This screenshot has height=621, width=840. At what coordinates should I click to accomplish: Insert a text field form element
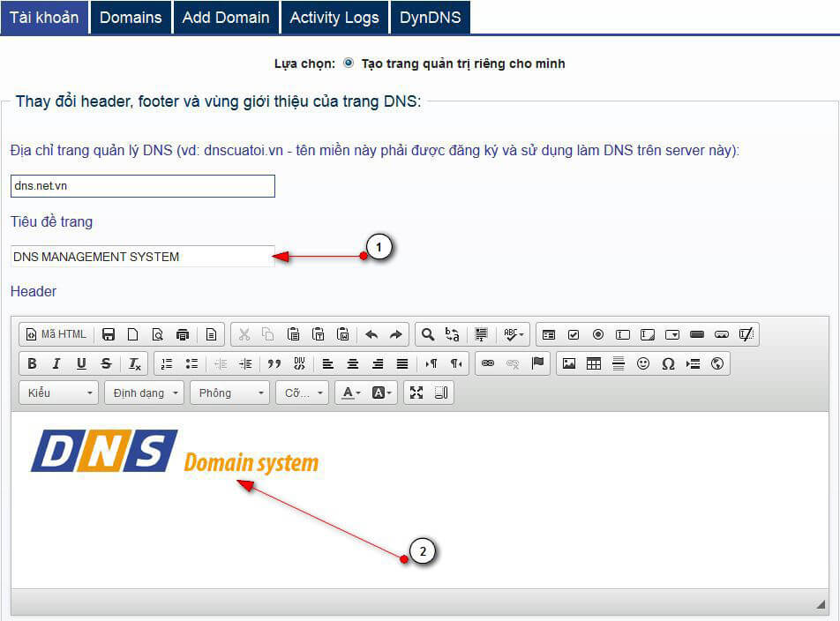click(x=623, y=334)
